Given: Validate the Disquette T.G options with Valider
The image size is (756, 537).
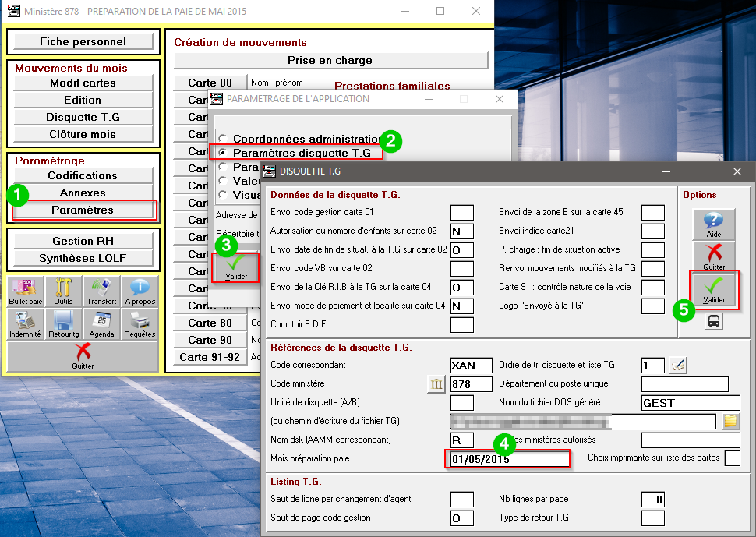Looking at the screenshot, I should tap(714, 291).
